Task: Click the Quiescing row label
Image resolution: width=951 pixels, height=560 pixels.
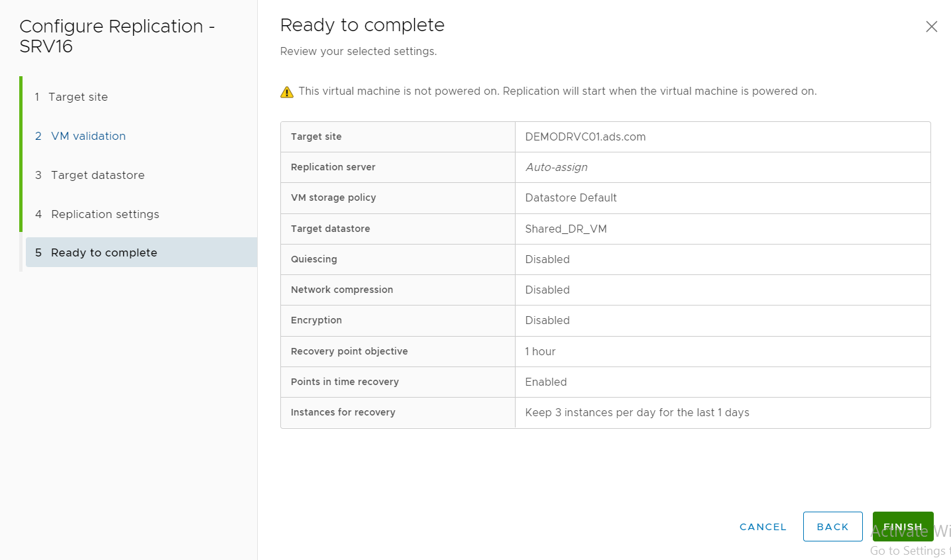Action: coord(313,259)
